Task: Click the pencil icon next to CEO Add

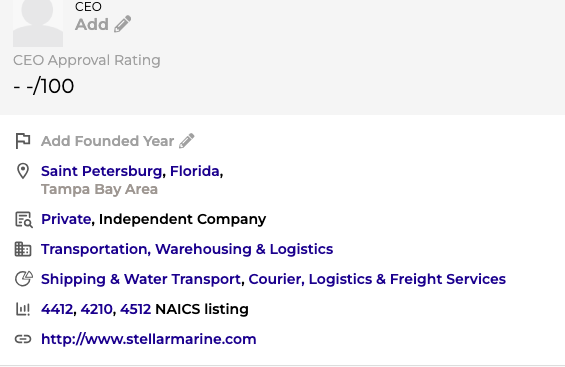Action: [x=123, y=24]
